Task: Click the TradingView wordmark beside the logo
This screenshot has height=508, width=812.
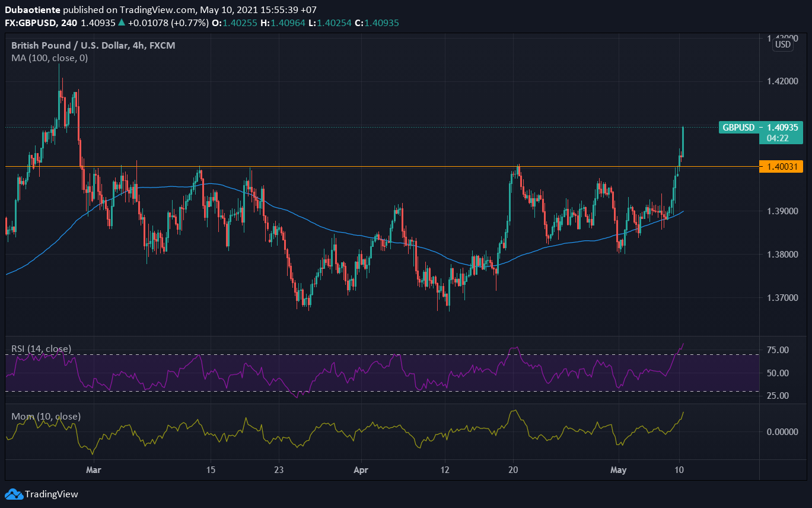Action: pyautogui.click(x=52, y=494)
